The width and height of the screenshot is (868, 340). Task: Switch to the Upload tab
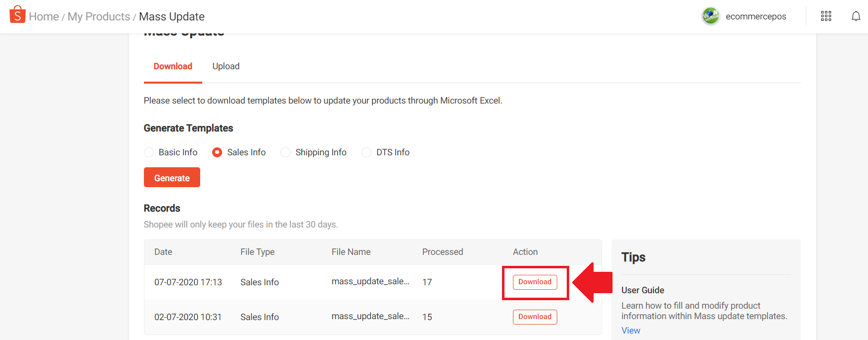(226, 66)
